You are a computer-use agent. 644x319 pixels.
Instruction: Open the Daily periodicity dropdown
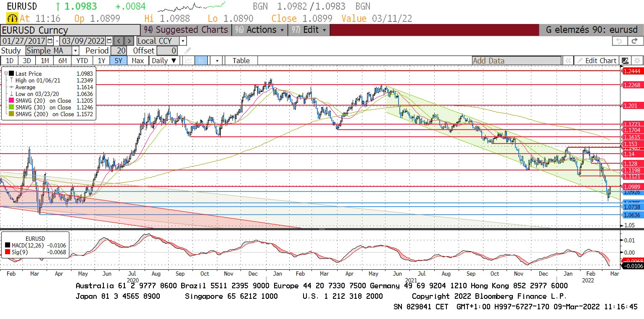[x=164, y=61]
